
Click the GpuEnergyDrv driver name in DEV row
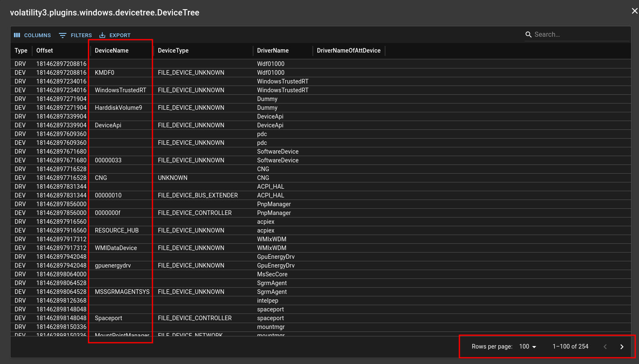276,265
